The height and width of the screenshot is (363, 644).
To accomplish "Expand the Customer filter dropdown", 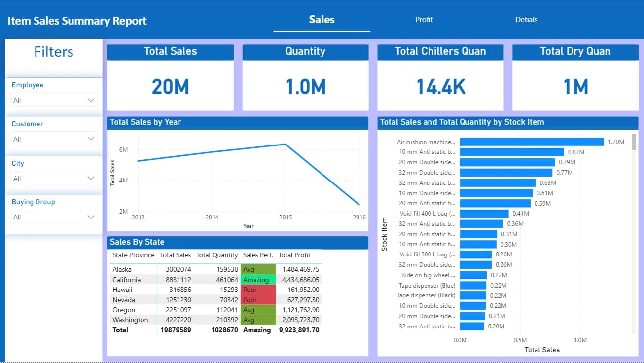I will [54, 139].
